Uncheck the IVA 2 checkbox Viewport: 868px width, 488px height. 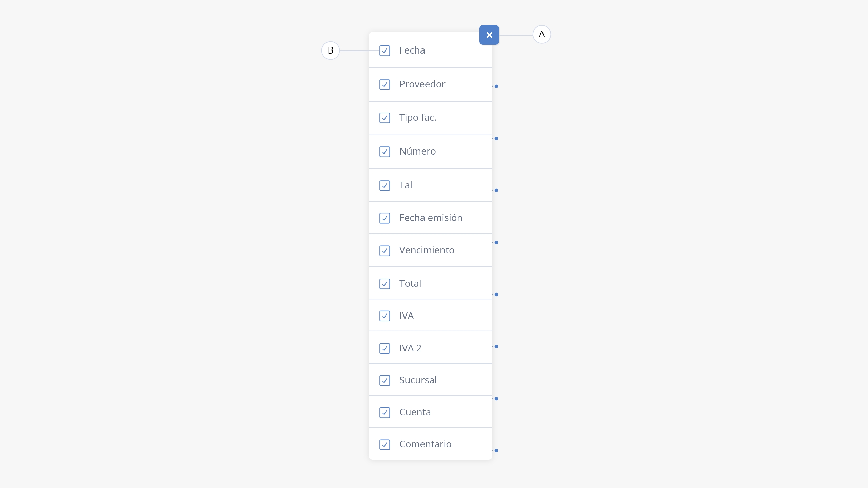pos(384,348)
